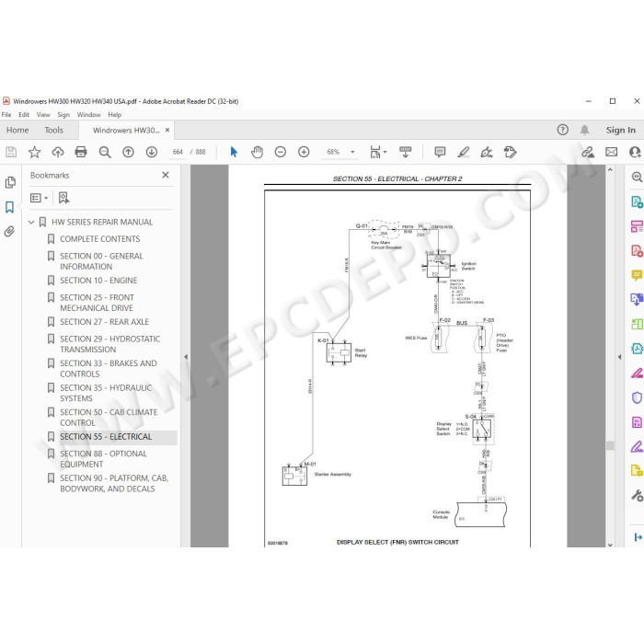Open SECTION 88 - OPTIONAL EQUIPMENT
The width and height of the screenshot is (644, 644).
(x=103, y=459)
